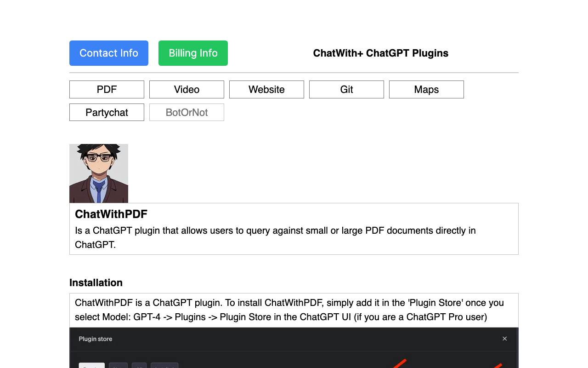Select the PDF plugin tab
The image size is (588, 368).
(107, 89)
